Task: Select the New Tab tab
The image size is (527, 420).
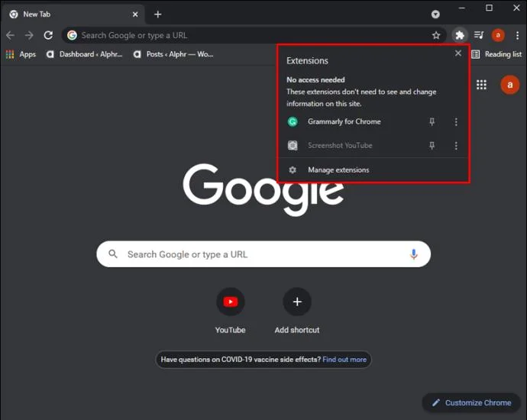Action: coord(74,14)
